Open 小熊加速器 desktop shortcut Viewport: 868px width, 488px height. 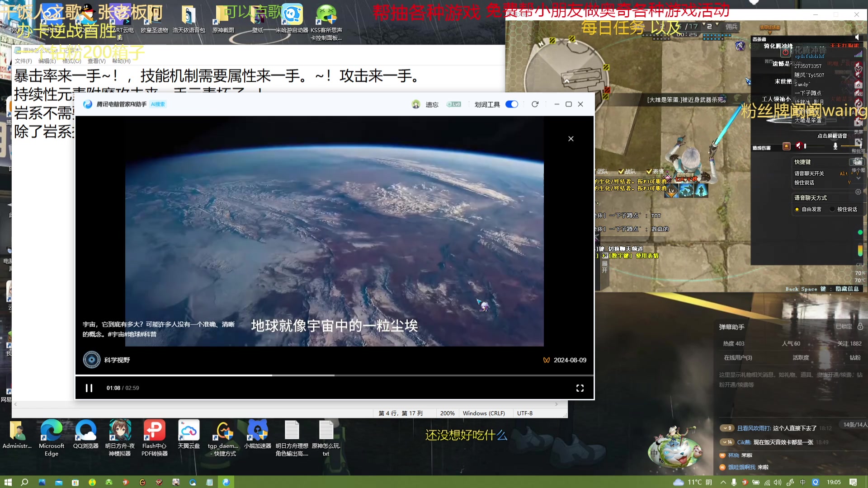click(258, 434)
